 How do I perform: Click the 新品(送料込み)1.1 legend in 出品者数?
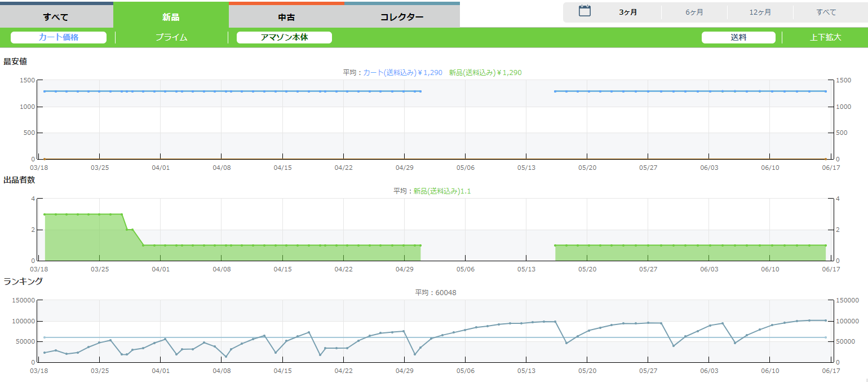pyautogui.click(x=442, y=191)
